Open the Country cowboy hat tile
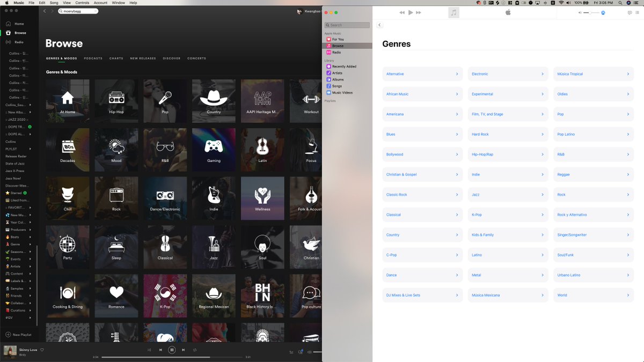Viewport: 644px width, 362px height. coord(214,101)
